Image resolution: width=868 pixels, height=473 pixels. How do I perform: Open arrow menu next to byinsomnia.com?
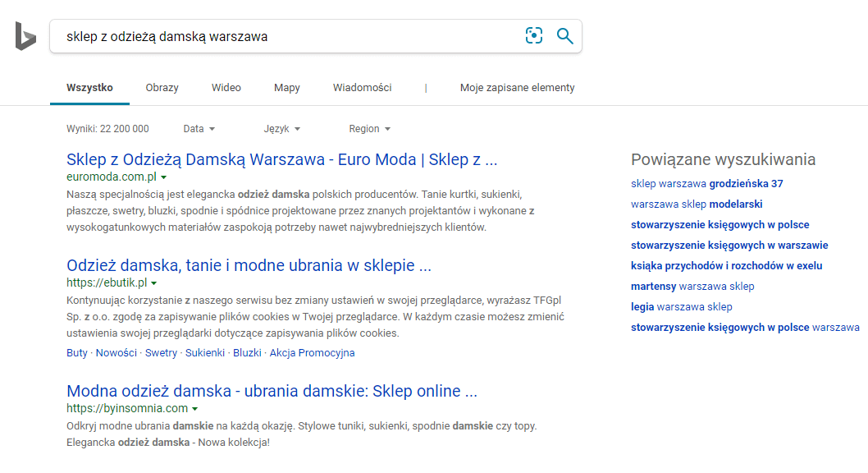pyautogui.click(x=194, y=409)
